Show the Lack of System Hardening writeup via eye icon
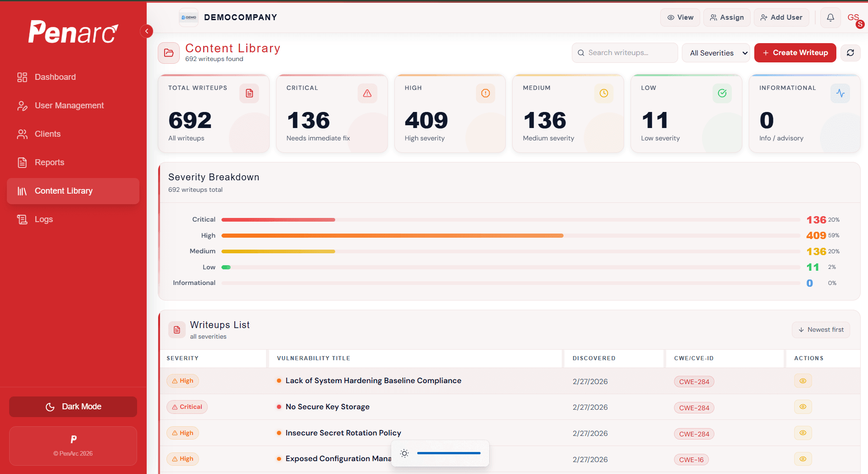 click(x=802, y=380)
